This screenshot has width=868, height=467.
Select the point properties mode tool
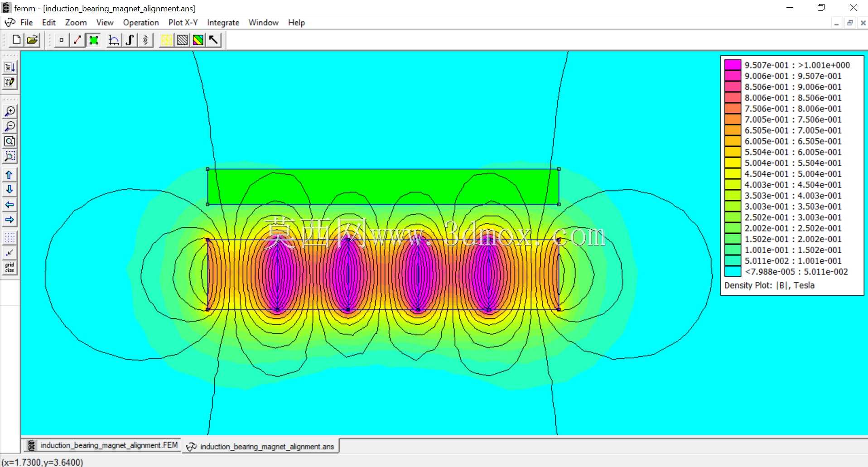(62, 40)
